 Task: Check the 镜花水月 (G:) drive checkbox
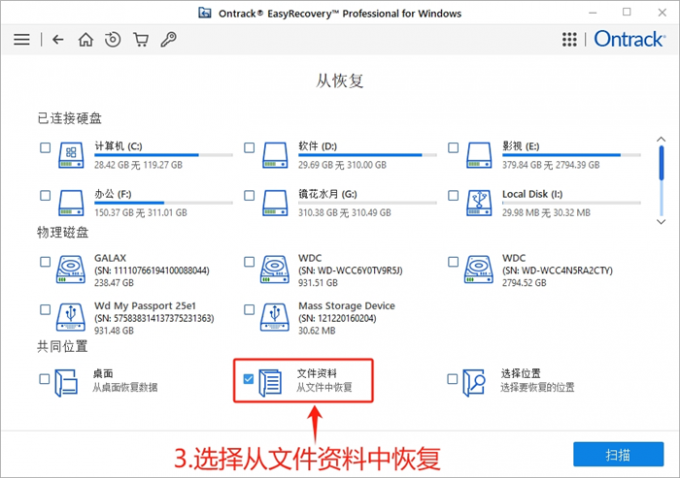(249, 195)
